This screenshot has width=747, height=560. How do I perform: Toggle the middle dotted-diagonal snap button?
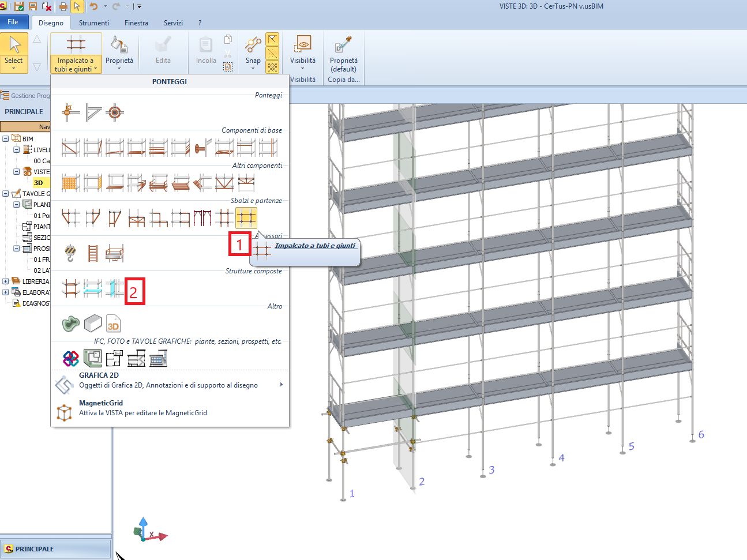(x=272, y=53)
